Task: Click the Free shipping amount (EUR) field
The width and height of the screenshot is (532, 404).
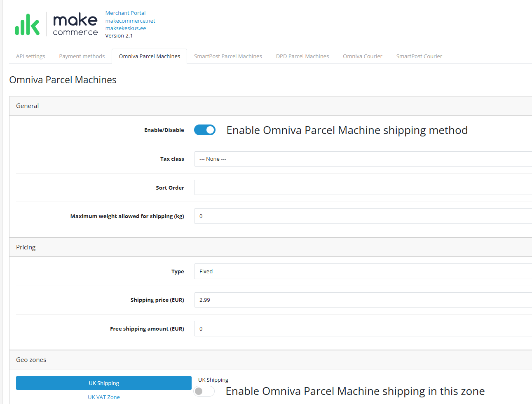Action: tap(363, 329)
